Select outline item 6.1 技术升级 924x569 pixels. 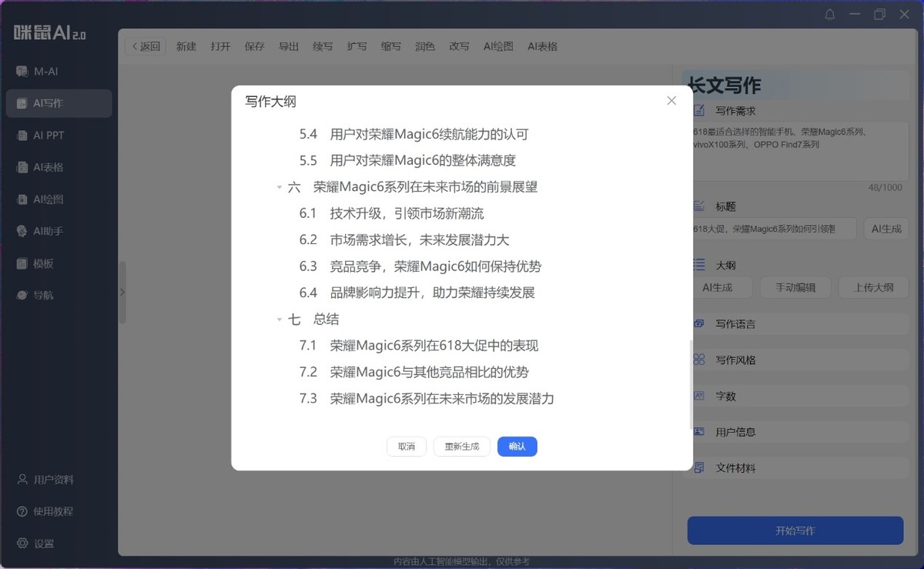tap(392, 213)
